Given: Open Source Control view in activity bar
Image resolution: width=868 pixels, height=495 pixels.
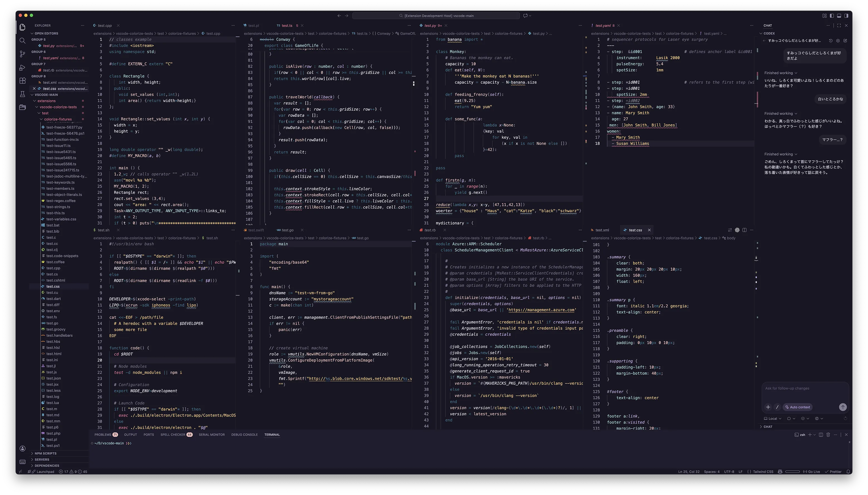Looking at the screenshot, I should (23, 54).
